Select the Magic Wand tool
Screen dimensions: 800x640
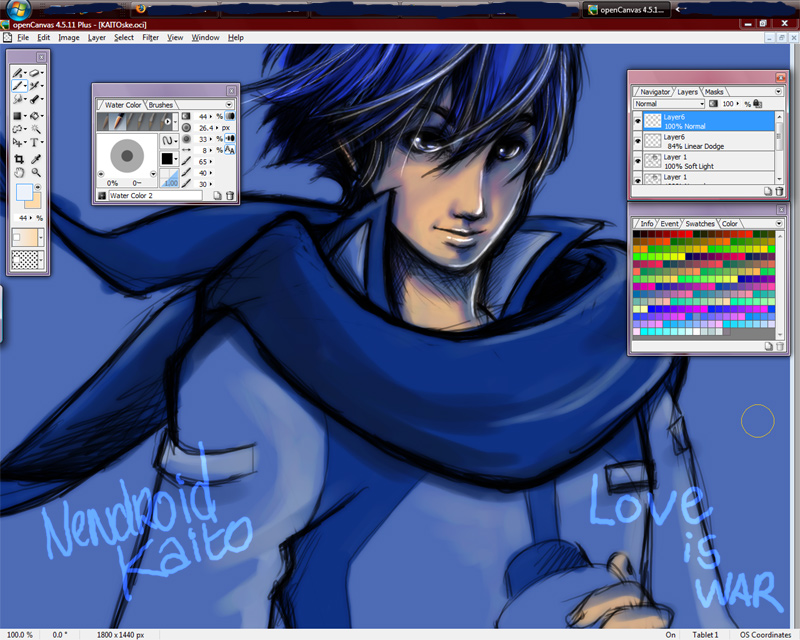point(36,129)
